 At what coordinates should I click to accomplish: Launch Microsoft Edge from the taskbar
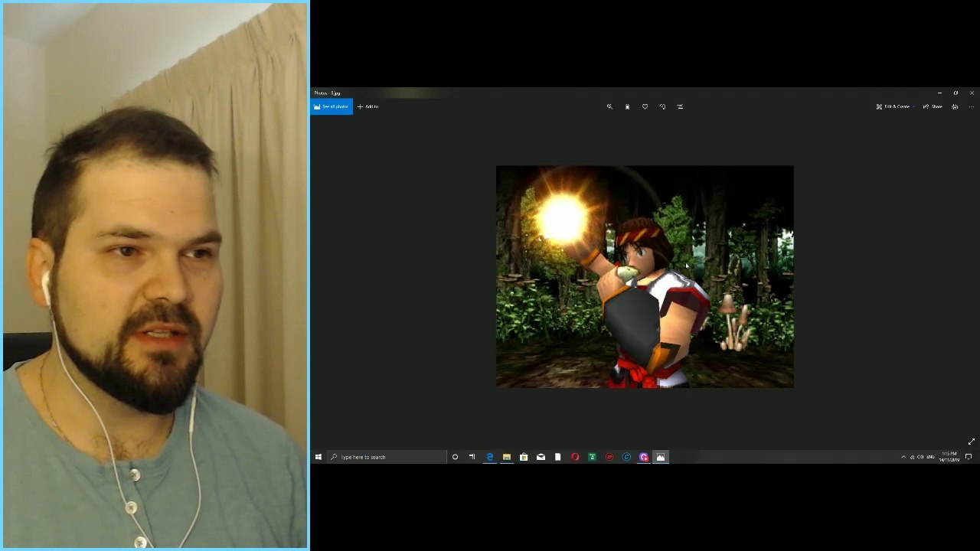[x=489, y=457]
